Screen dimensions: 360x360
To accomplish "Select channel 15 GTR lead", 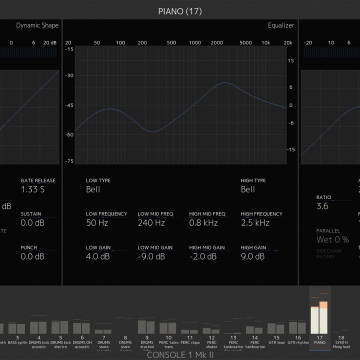I will 276,333.
